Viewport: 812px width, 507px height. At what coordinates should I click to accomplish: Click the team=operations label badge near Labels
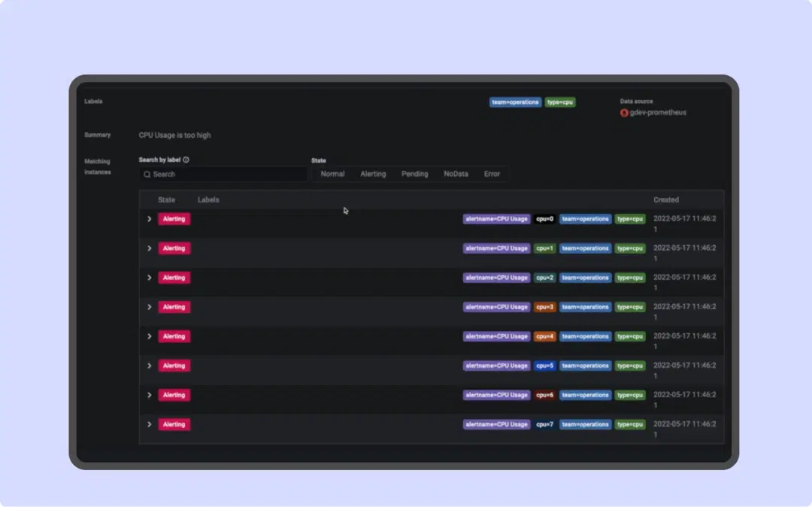point(514,102)
